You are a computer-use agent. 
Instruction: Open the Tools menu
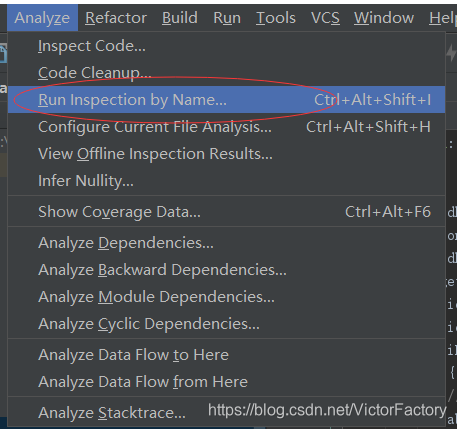pyautogui.click(x=276, y=18)
